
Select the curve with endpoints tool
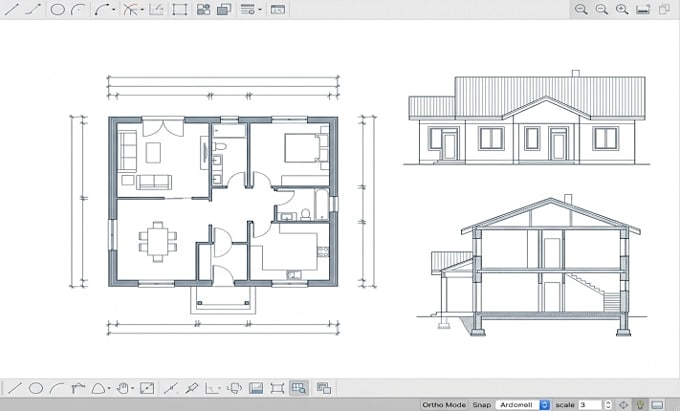pyautogui.click(x=102, y=9)
